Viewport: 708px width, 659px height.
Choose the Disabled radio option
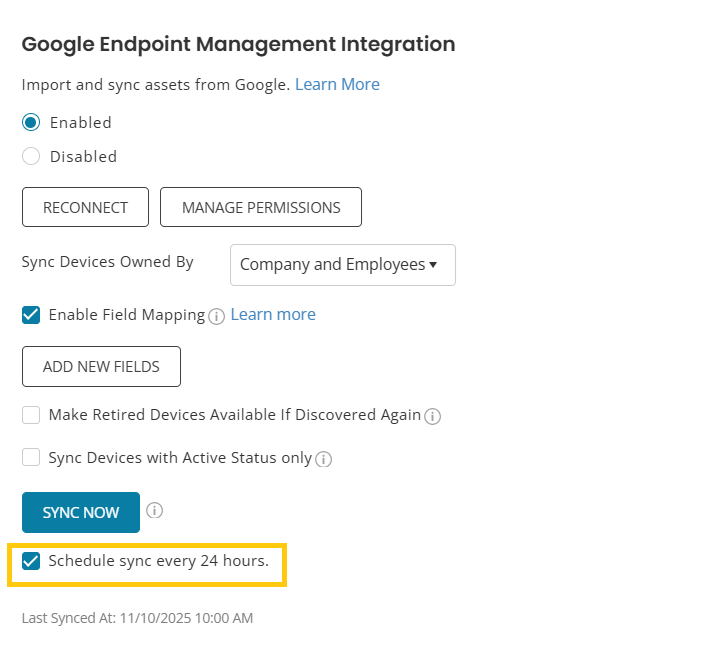tap(31, 157)
